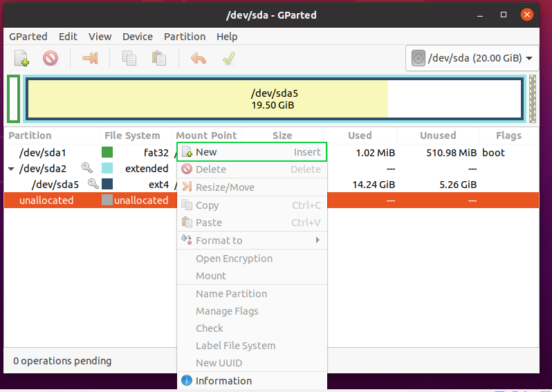
Task: Click the Format to icon in context menu
Action: [187, 240]
